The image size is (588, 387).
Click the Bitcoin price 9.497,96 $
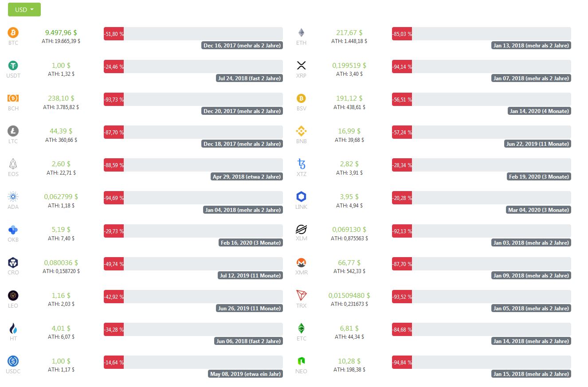coord(61,32)
